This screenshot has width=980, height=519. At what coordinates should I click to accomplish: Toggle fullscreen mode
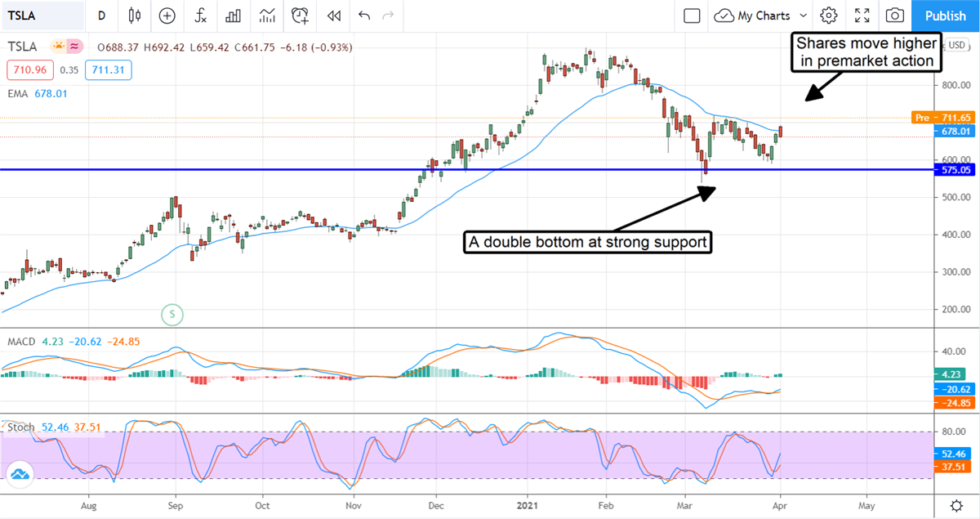[862, 16]
